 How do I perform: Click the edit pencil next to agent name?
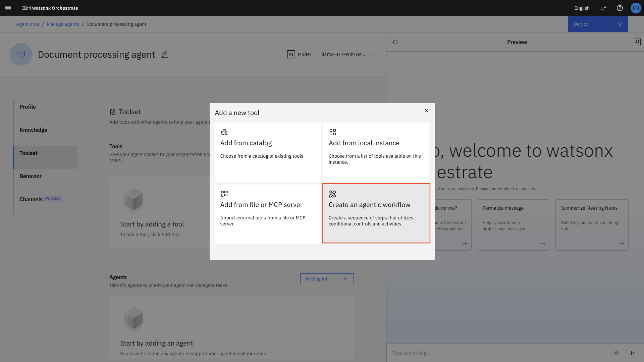pos(164,54)
